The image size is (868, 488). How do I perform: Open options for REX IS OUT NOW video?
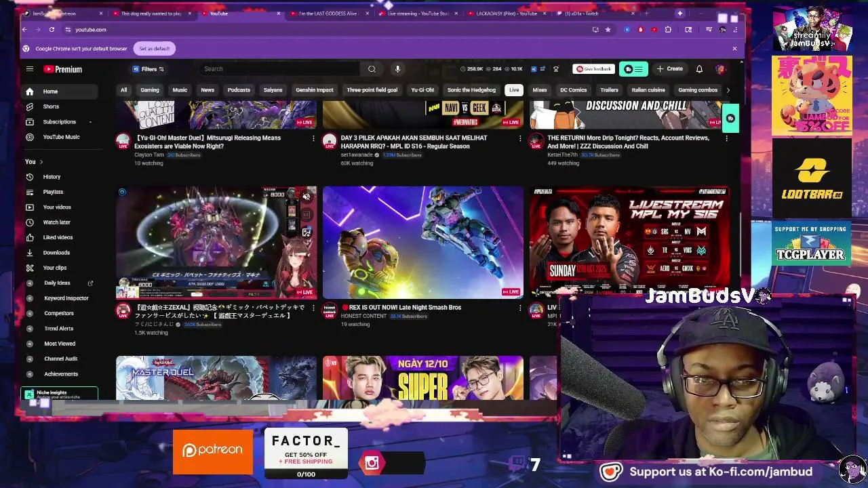click(520, 308)
